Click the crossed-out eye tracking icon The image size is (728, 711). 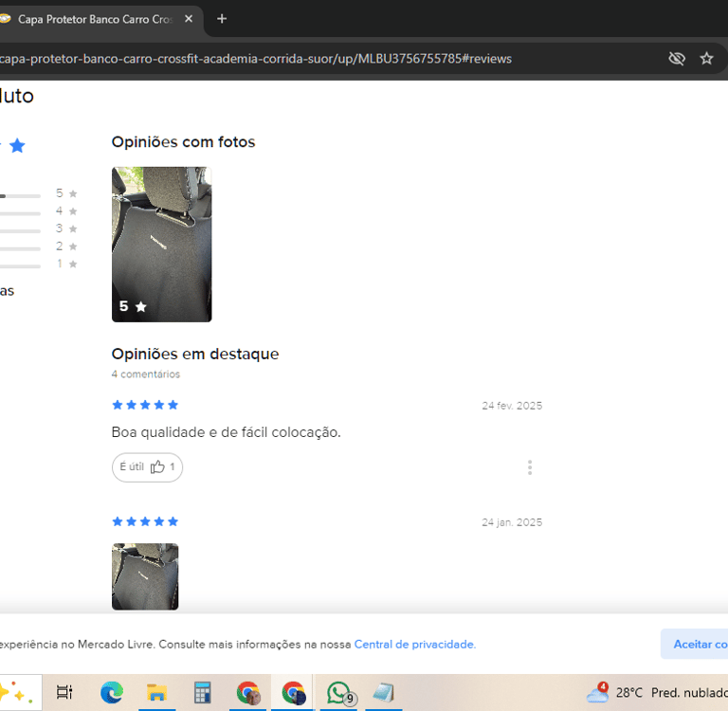click(x=677, y=59)
